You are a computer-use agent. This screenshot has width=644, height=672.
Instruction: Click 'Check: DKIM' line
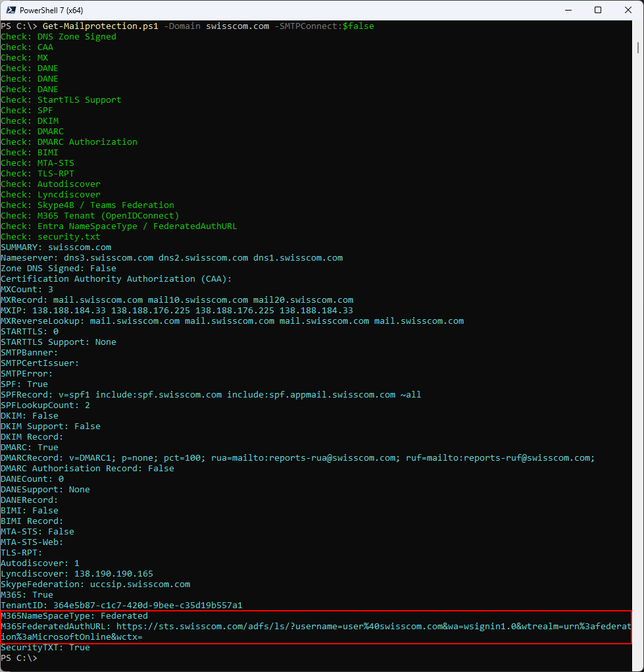click(30, 121)
